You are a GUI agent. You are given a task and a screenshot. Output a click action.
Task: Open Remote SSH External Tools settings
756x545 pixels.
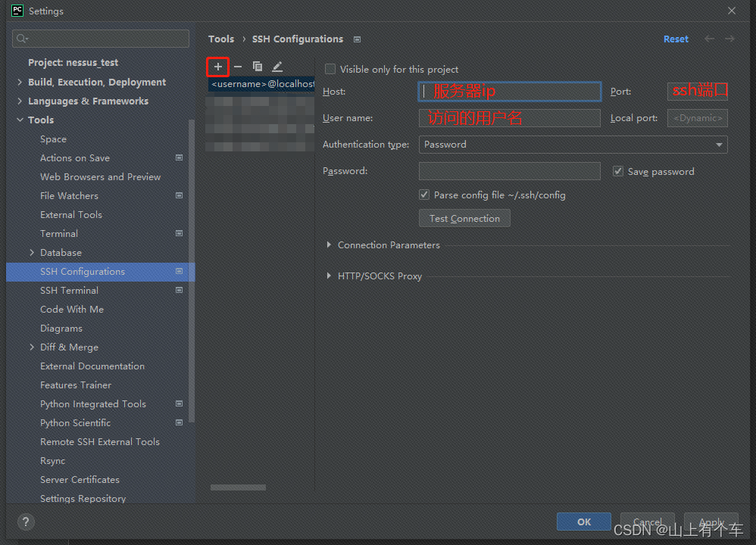point(100,442)
